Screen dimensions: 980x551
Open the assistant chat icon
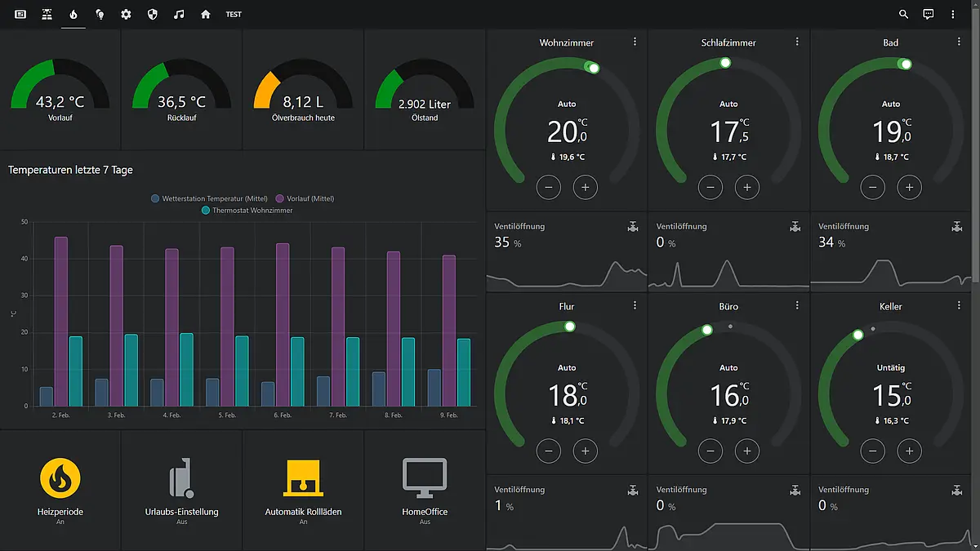(x=928, y=14)
